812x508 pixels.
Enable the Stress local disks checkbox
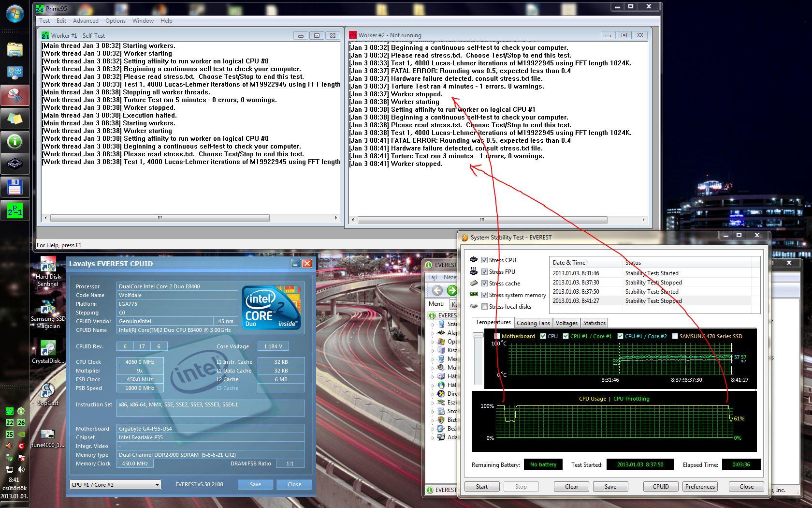click(x=484, y=307)
